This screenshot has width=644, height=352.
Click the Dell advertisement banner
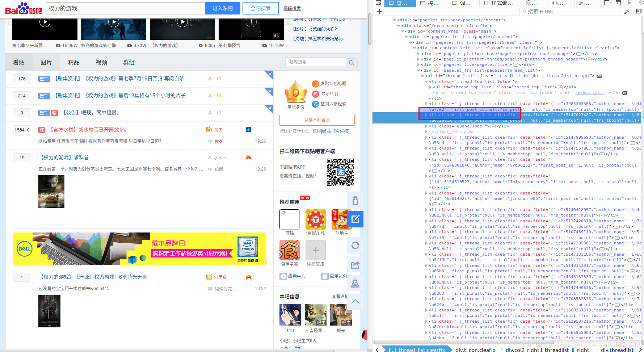(140, 249)
